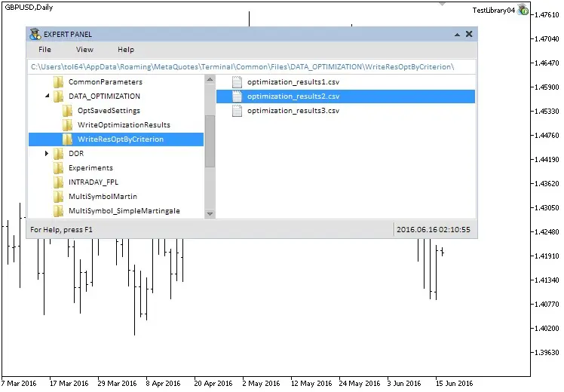The image size is (564, 392).
Task: Click the INTRADAY_FPL folder icon
Action: (58, 182)
